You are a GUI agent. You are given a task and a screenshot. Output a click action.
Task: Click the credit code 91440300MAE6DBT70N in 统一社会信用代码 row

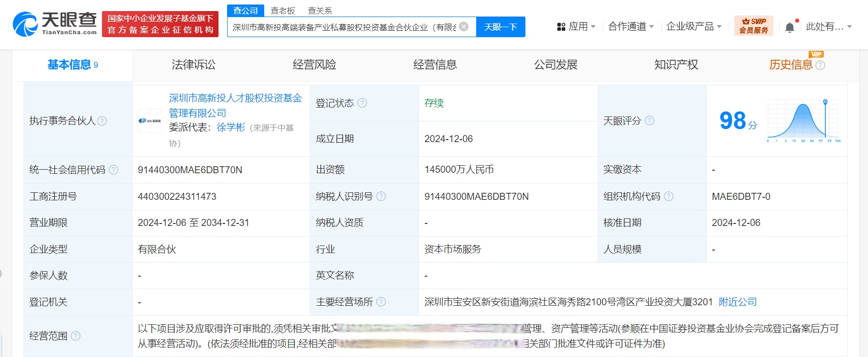pos(190,170)
